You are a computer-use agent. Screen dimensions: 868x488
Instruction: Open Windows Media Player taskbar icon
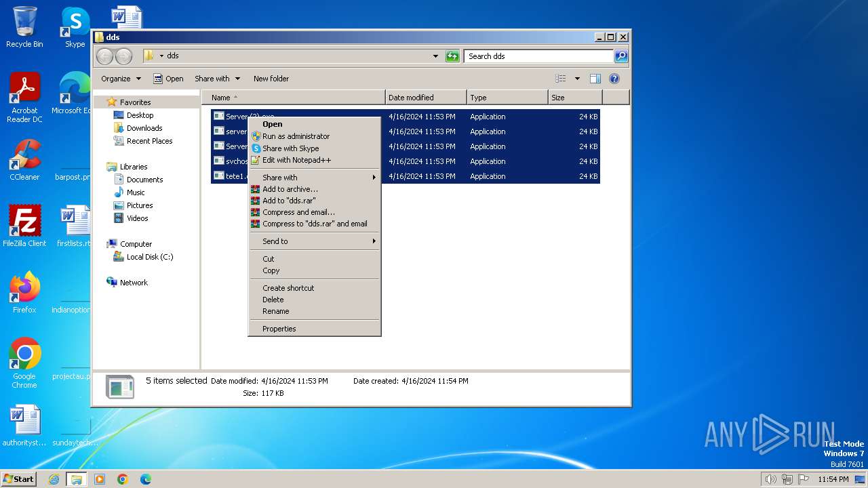(100, 479)
